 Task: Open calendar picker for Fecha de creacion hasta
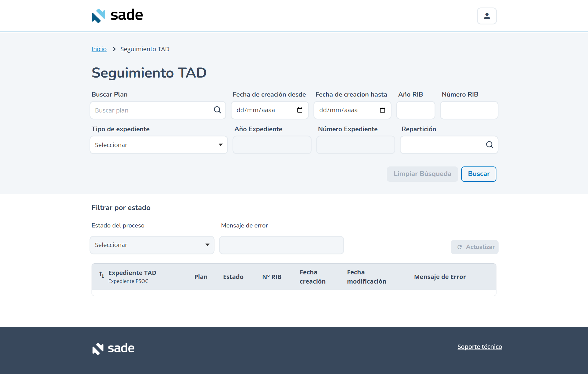click(x=383, y=110)
